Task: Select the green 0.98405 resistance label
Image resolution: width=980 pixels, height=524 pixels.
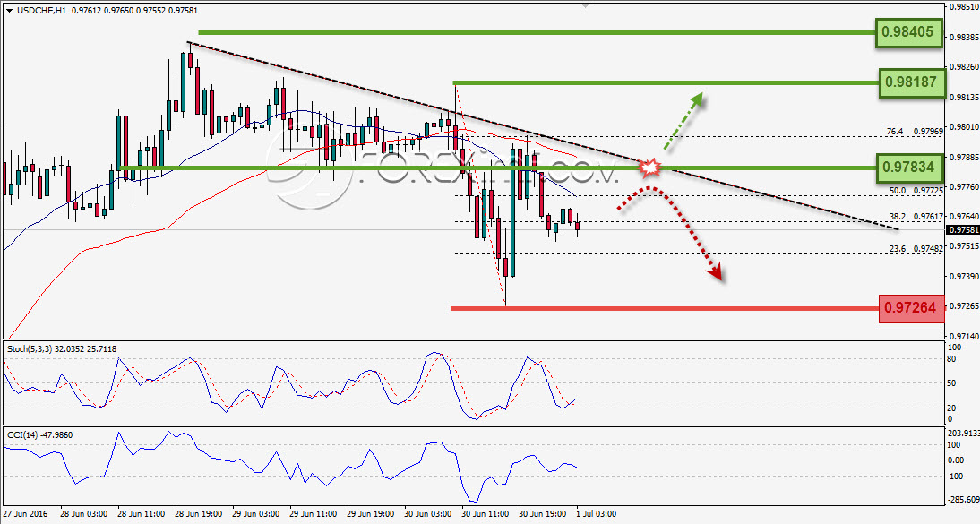Action: click(907, 32)
